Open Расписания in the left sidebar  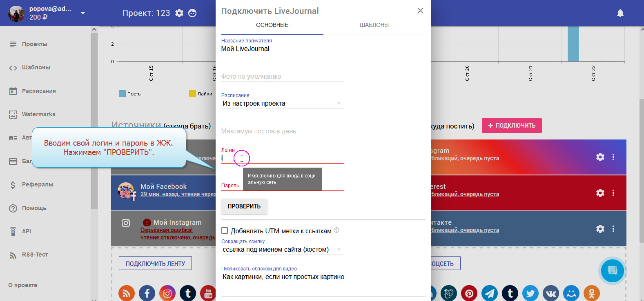coord(38,91)
